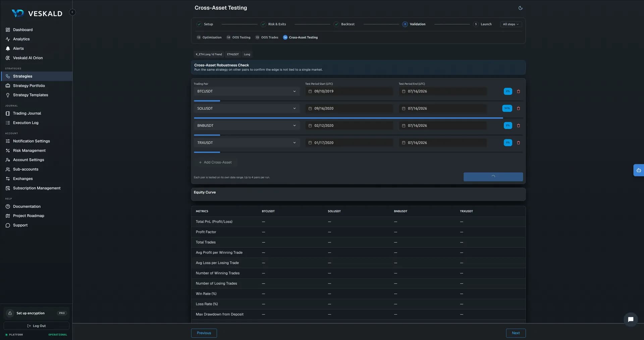Open the OOS Trades sub-step

pyautogui.click(x=267, y=37)
